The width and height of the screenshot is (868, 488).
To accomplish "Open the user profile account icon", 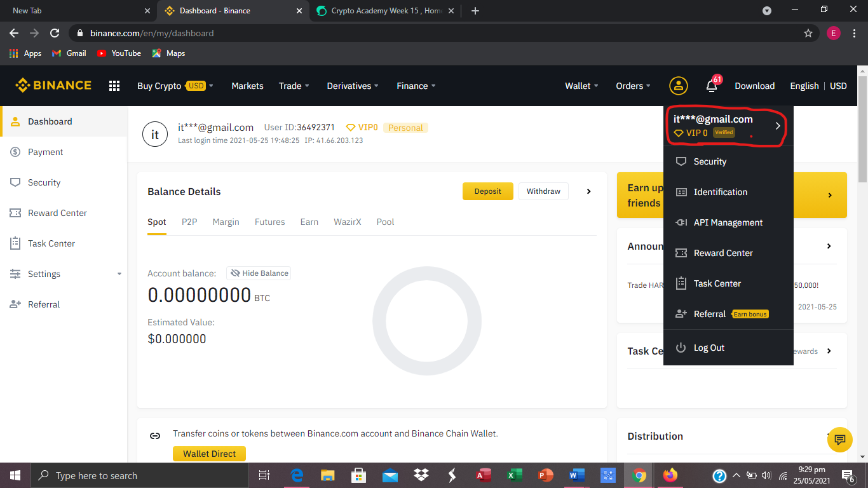I will pos(678,86).
